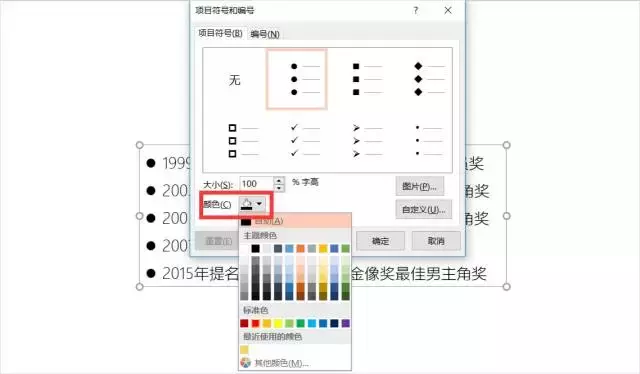This screenshot has width=640, height=374.
Task: Pick light green in standard colors
Action: click(x=289, y=323)
